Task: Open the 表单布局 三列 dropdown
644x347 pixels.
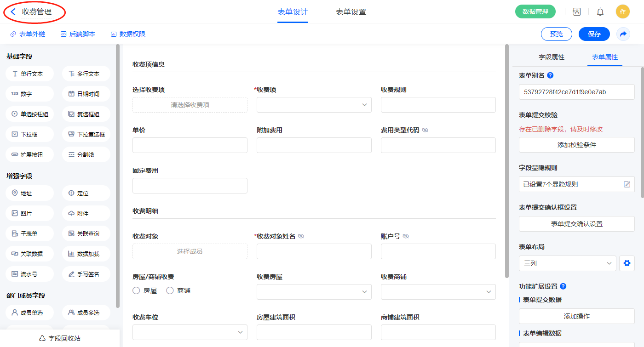Action: tap(568, 263)
